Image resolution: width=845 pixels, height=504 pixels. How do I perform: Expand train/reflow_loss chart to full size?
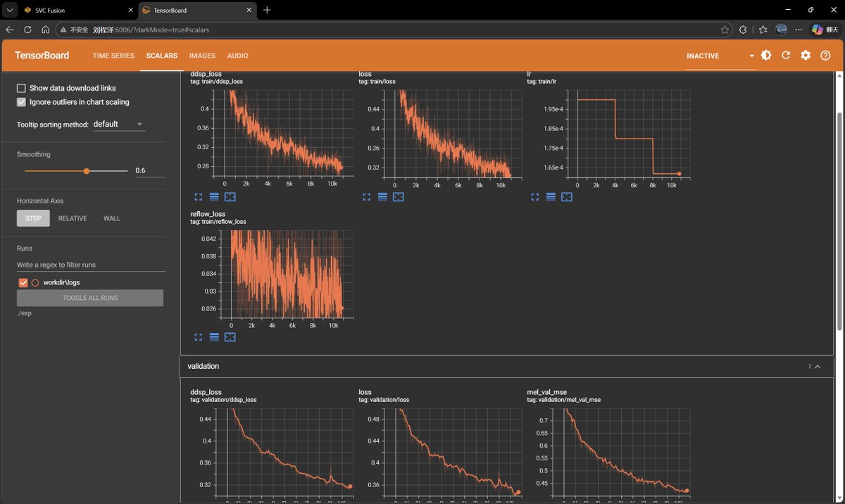coord(198,337)
